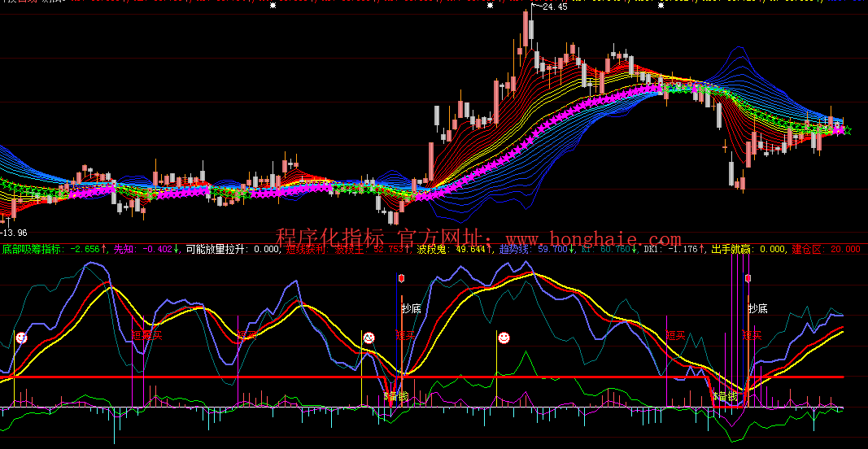Viewport: 868px width, 449px height.
Task: Open the www.honghaie.com website link
Action: coord(593,238)
